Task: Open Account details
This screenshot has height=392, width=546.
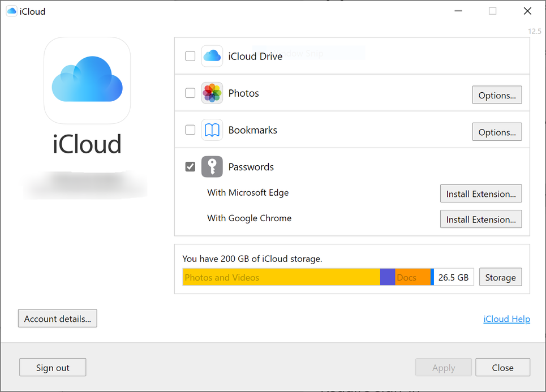Action: 58,318
